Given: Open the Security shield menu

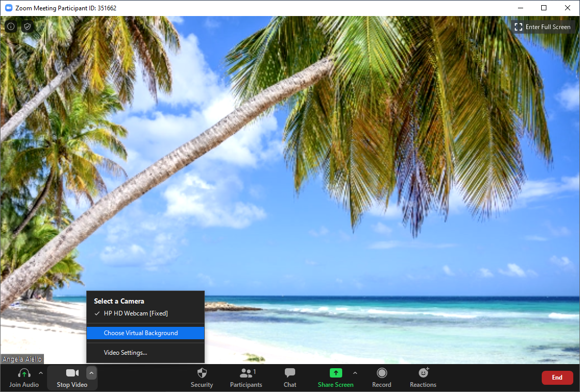Looking at the screenshot, I should click(x=202, y=378).
